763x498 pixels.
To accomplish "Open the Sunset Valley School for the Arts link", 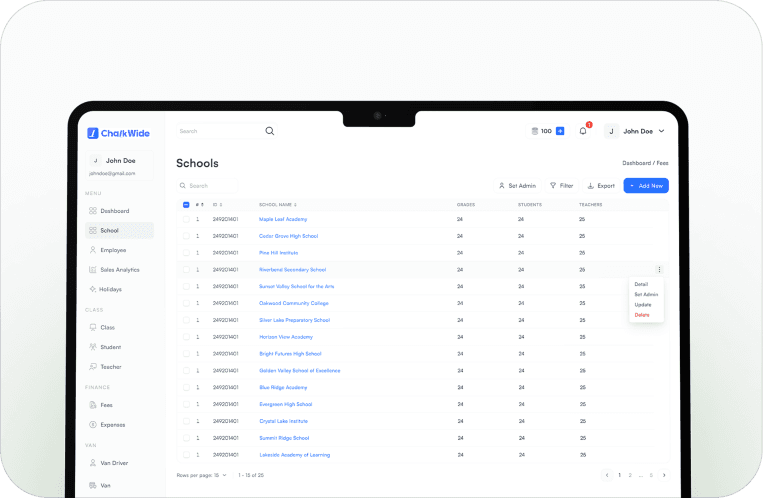I will click(296, 286).
